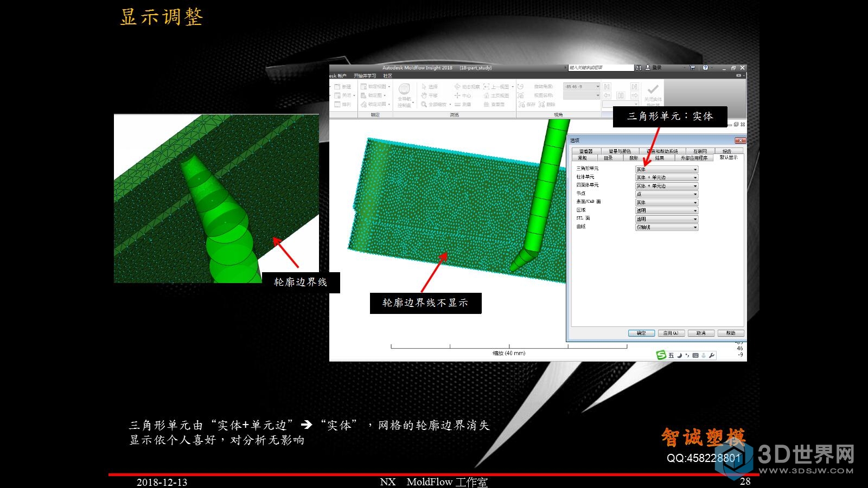The image size is (868, 488).
Task: Open the 三角形单元 display dropdown
Action: [x=667, y=169]
